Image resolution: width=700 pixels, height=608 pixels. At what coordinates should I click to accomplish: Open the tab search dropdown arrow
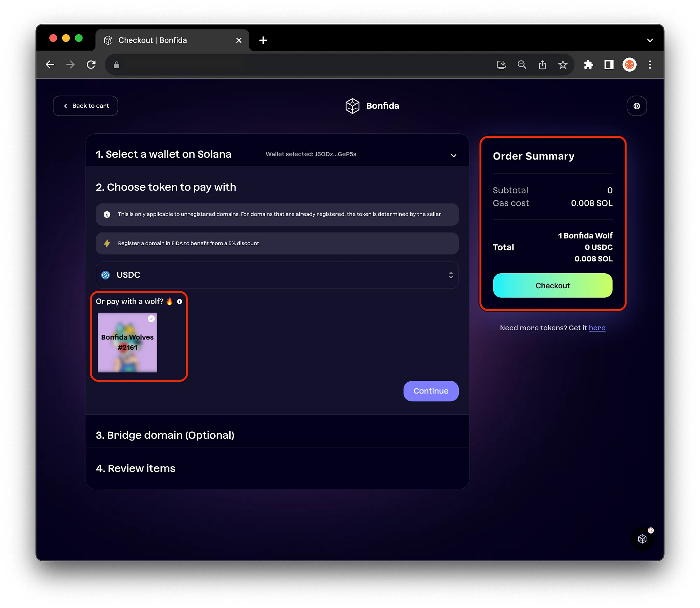650,40
